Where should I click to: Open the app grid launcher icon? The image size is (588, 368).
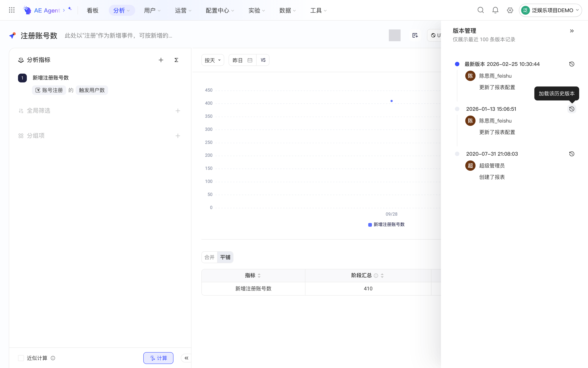pos(12,10)
